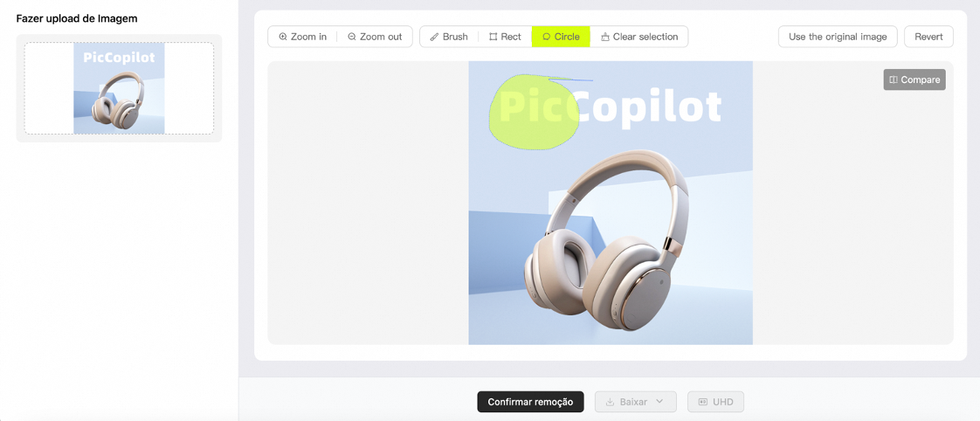Switch to the Brush selection mode
The height and width of the screenshot is (421, 980).
pos(449,37)
